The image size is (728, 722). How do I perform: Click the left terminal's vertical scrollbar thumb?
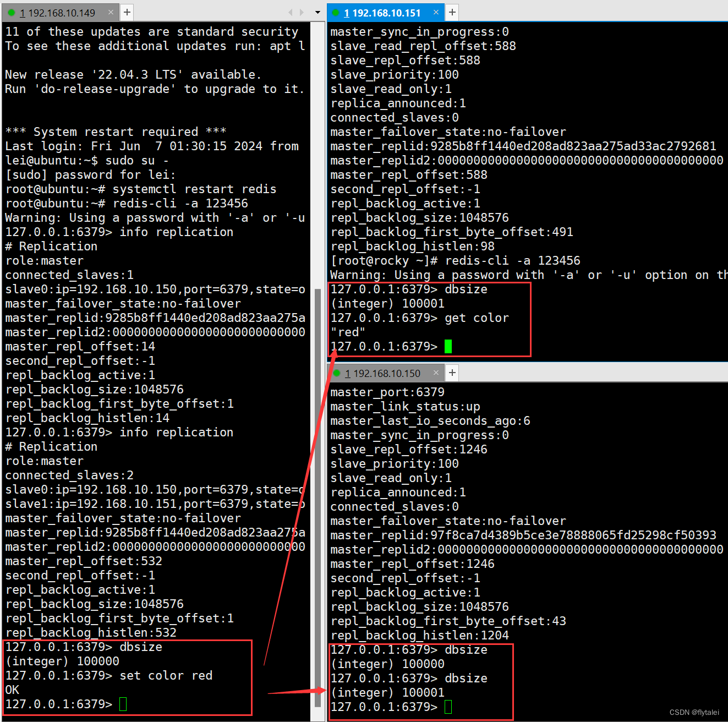tap(318, 498)
